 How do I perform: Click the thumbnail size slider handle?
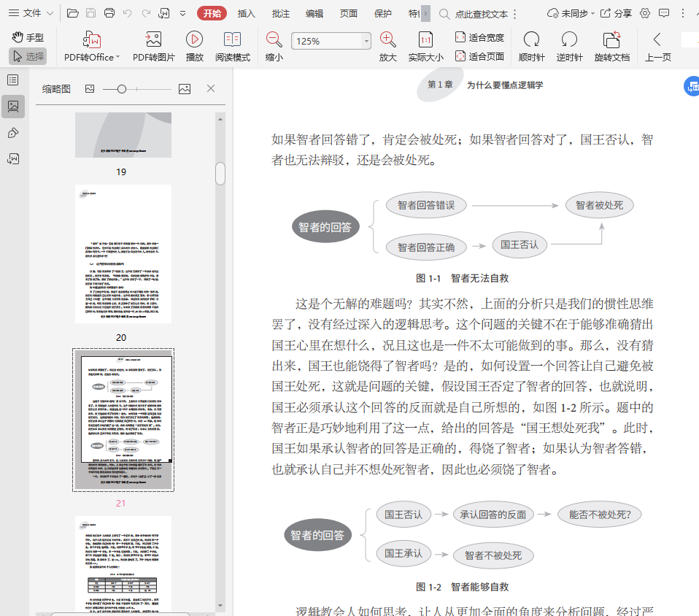pos(122,89)
